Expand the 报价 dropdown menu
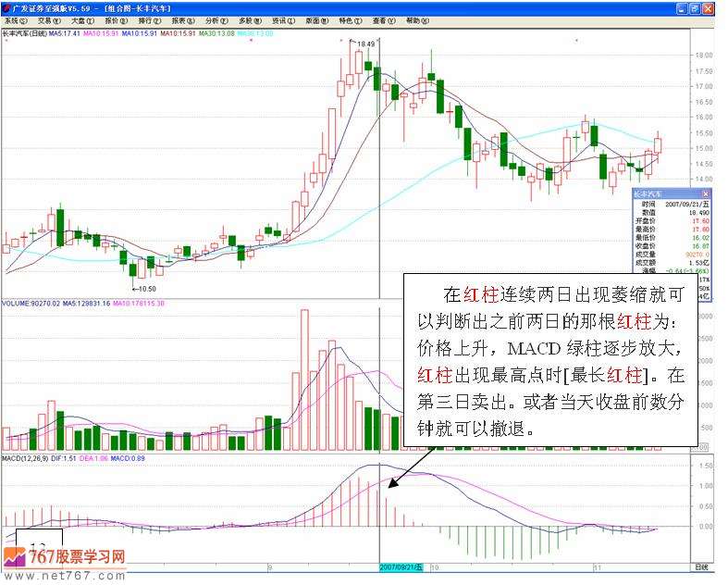This screenshot has height=585, width=728. tap(114, 19)
